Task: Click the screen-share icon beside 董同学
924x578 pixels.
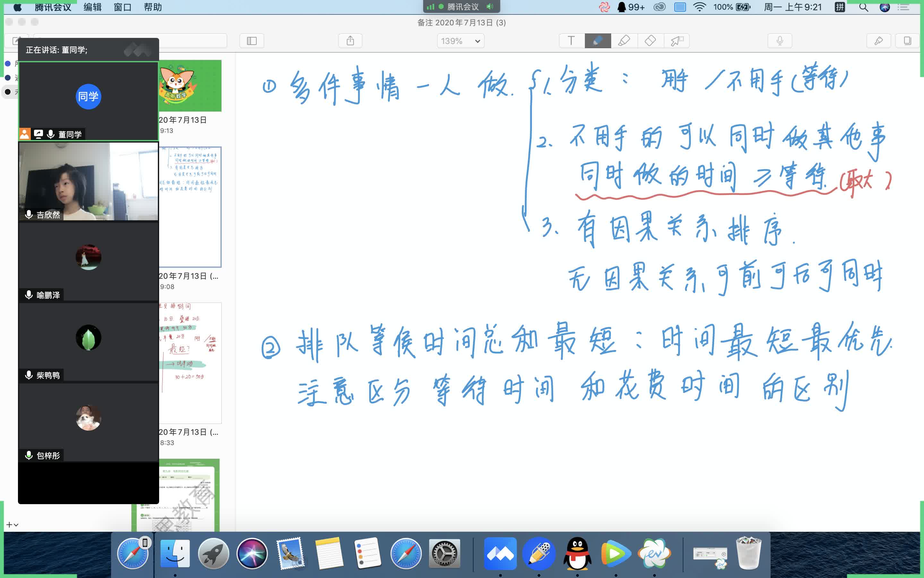Action: pyautogui.click(x=38, y=134)
